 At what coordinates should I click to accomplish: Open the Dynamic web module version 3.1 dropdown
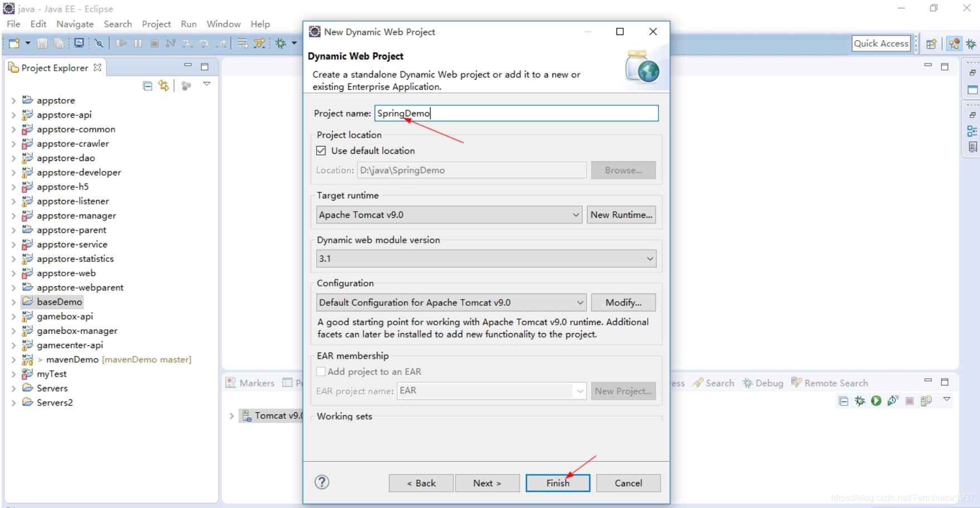(650, 258)
